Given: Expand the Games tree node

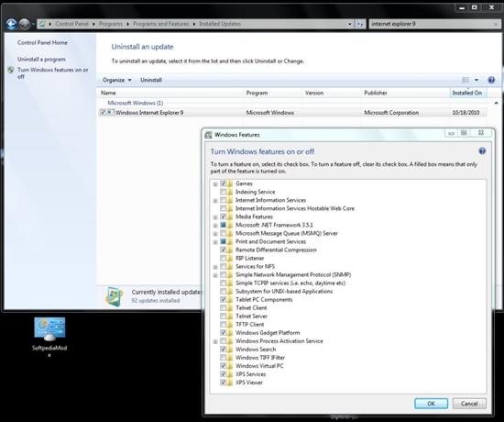Looking at the screenshot, I should tap(215, 184).
